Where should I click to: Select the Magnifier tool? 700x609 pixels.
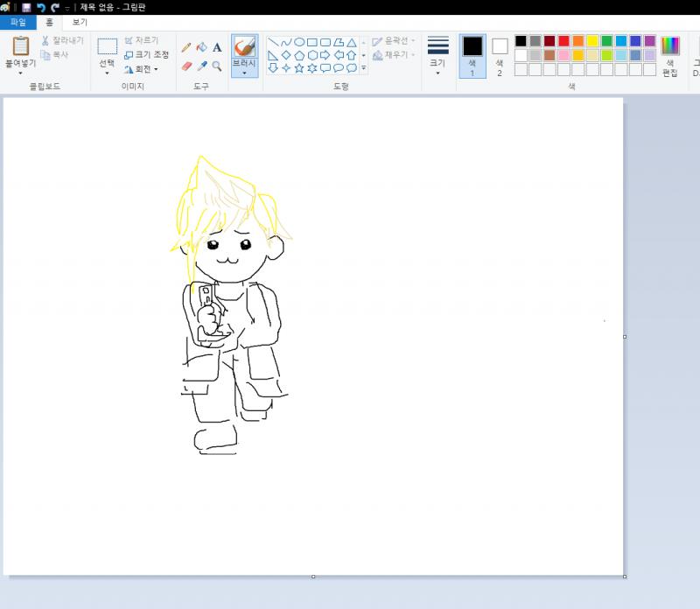coord(217,66)
